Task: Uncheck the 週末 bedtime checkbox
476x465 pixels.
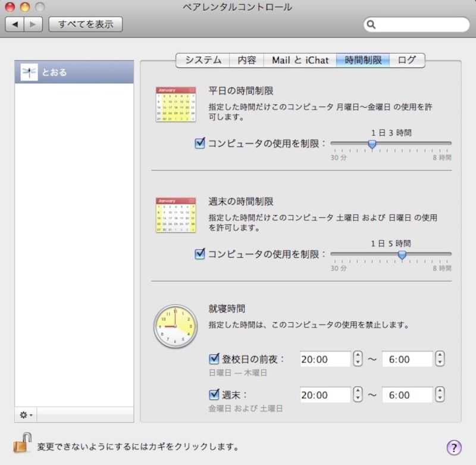Action: 214,394
